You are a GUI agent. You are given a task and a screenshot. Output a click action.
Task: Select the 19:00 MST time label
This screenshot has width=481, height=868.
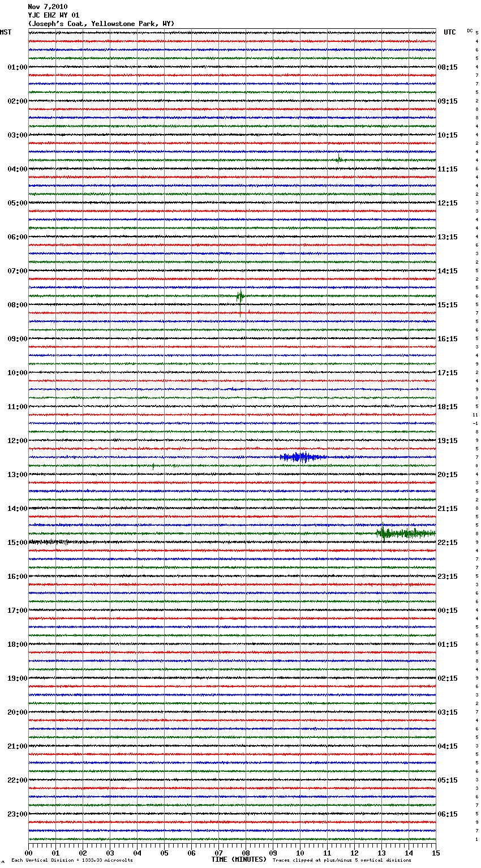click(x=18, y=678)
